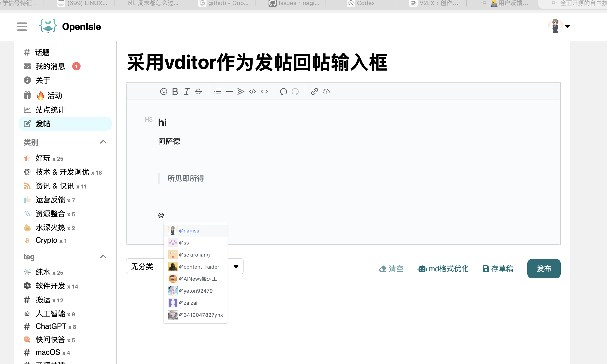This screenshot has height=364, width=607.
Task: Insert a blockquote from the toolbar
Action: (241, 91)
